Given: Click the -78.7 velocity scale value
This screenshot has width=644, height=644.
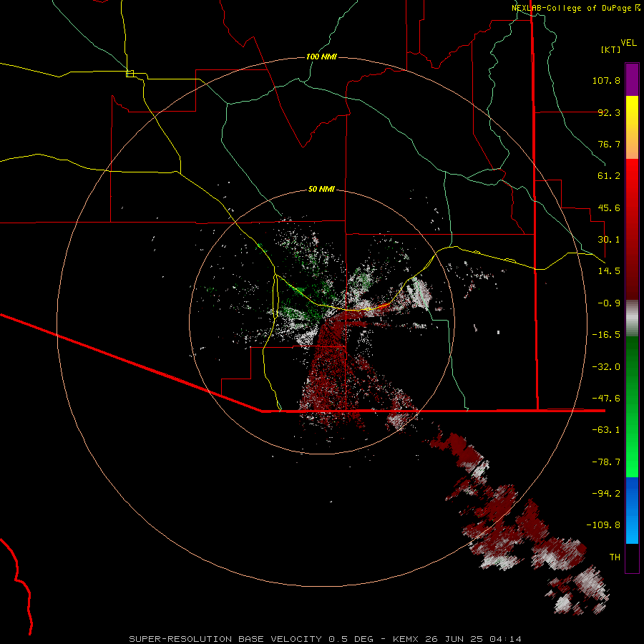Looking at the screenshot, I should [x=606, y=462].
